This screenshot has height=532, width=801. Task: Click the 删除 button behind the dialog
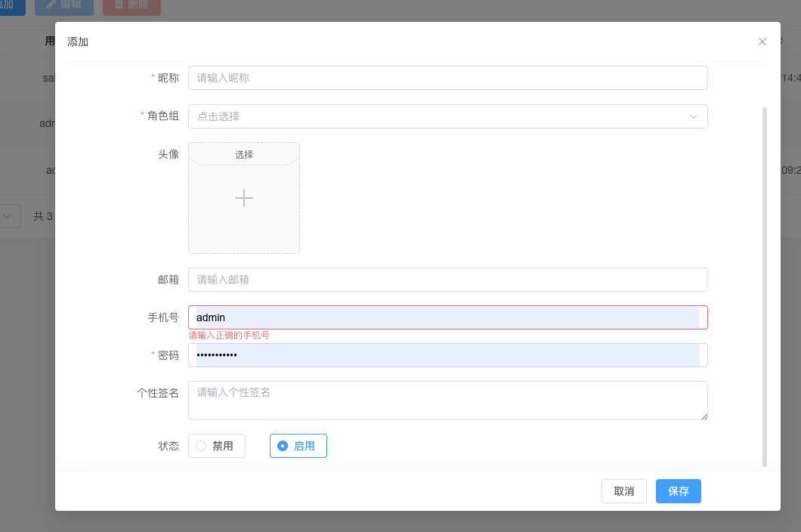(131, 5)
